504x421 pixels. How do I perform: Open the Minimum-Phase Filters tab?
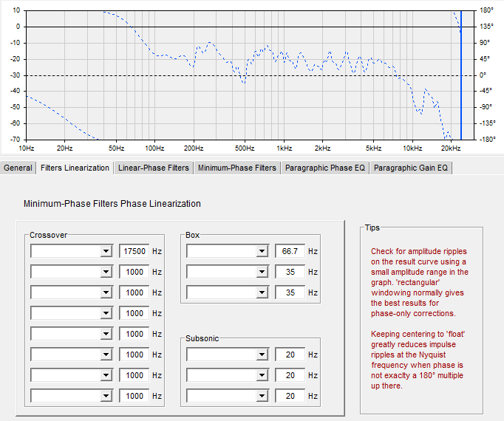coord(237,168)
